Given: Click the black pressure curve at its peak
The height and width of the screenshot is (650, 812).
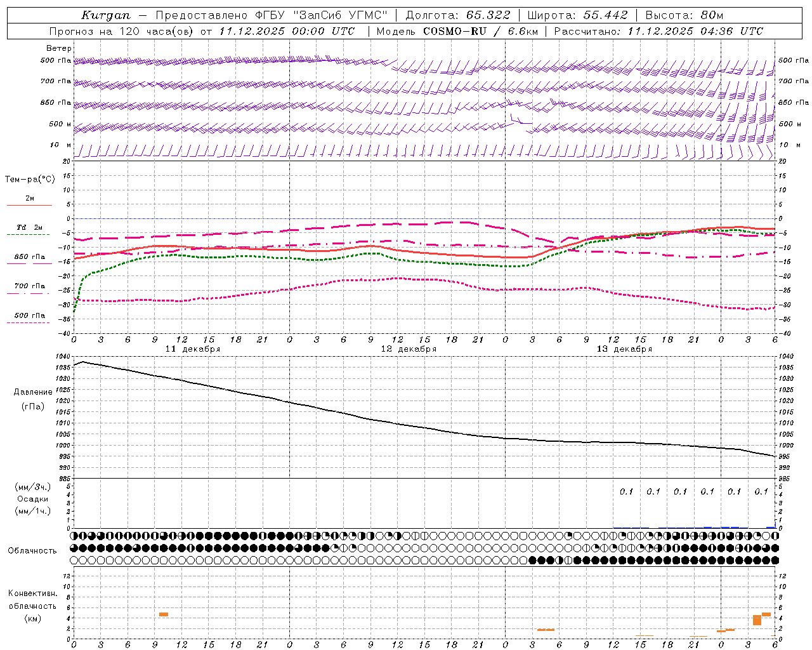Looking at the screenshot, I should pos(82,362).
